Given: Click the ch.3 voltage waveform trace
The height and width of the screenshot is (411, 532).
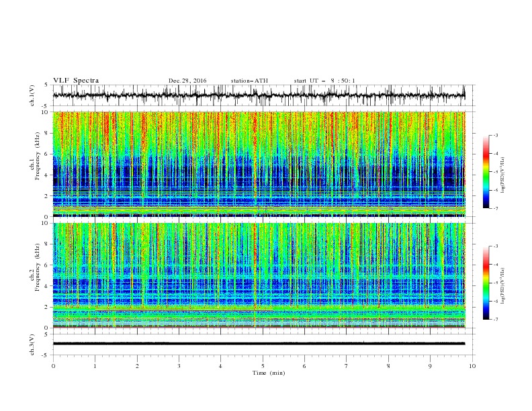Looking at the screenshot, I should (259, 344).
